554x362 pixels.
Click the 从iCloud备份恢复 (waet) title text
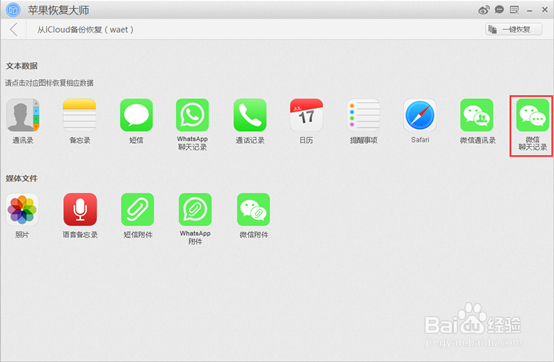pos(86,30)
